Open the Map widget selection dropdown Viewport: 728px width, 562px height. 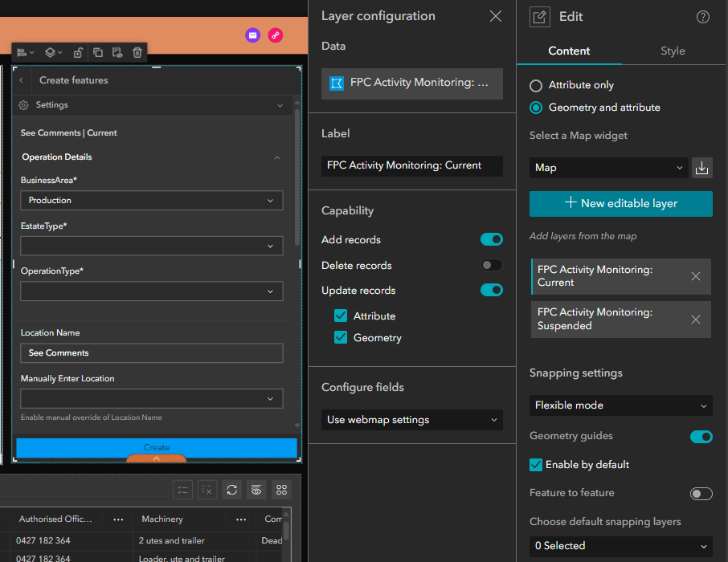pyautogui.click(x=609, y=168)
